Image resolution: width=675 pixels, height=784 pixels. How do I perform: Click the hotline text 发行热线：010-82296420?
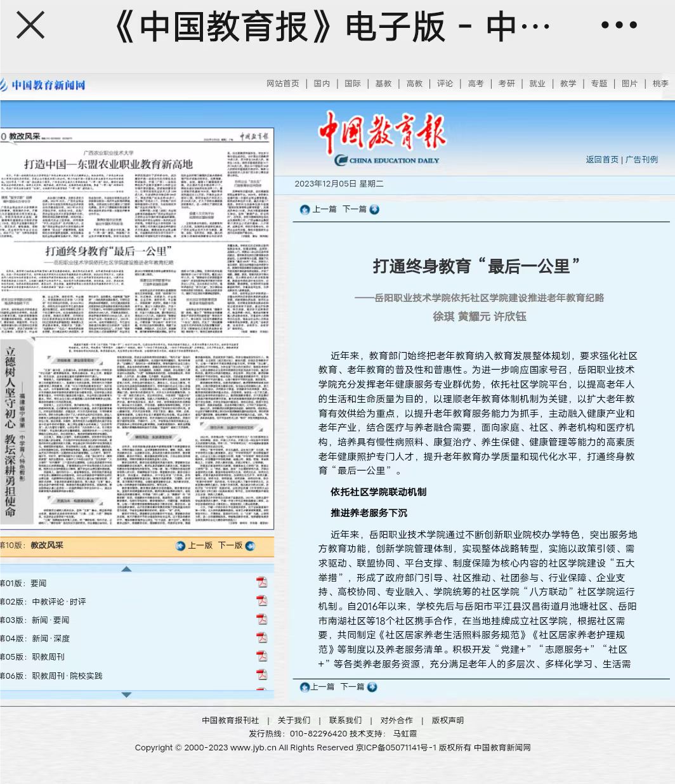click(298, 734)
